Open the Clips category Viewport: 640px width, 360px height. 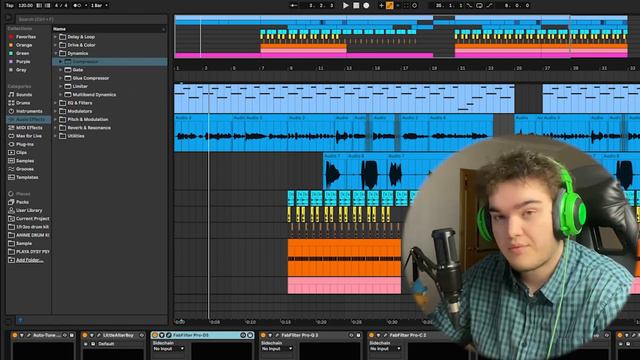(x=21, y=152)
